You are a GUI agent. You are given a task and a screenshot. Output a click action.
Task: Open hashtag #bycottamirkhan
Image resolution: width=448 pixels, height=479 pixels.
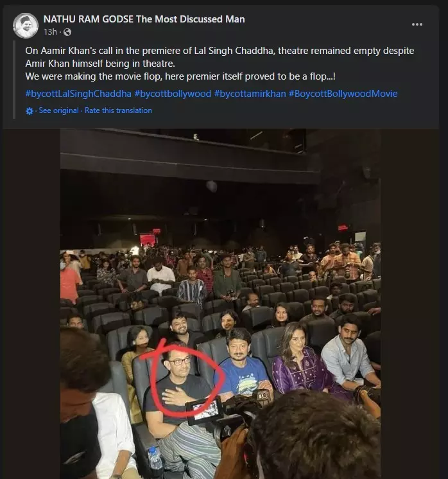[250, 94]
